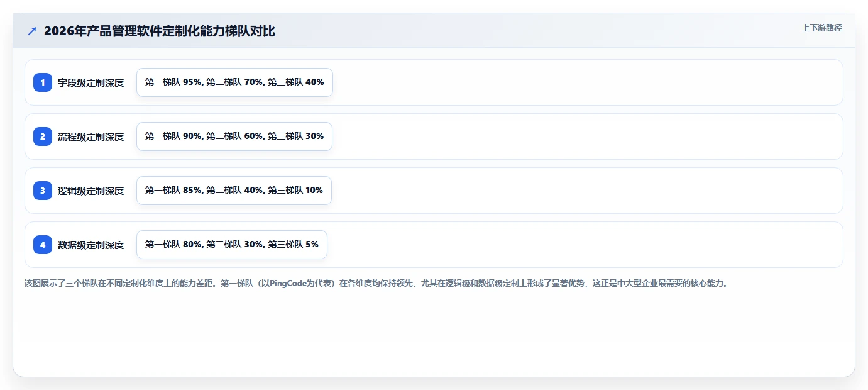The width and height of the screenshot is (868, 390).
Task: Click the blue number 2 badge
Action: click(x=43, y=136)
